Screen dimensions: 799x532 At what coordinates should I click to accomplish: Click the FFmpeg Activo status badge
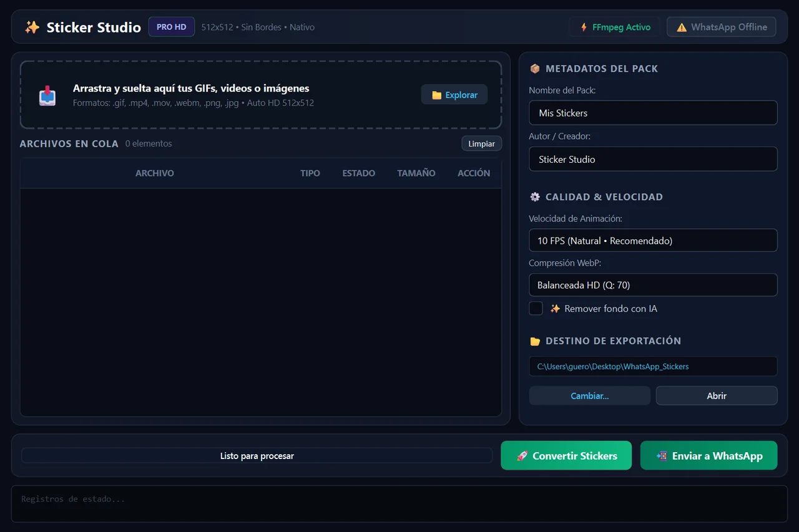tap(615, 27)
